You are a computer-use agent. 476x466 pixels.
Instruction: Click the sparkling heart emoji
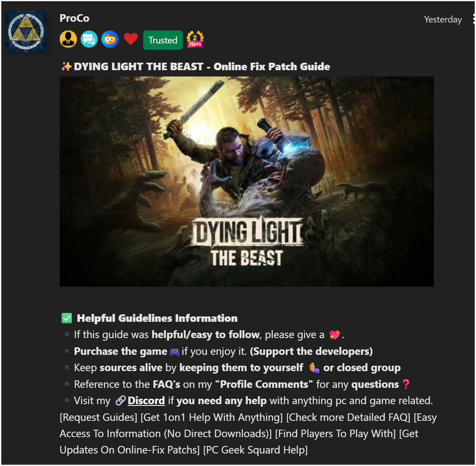[335, 335]
